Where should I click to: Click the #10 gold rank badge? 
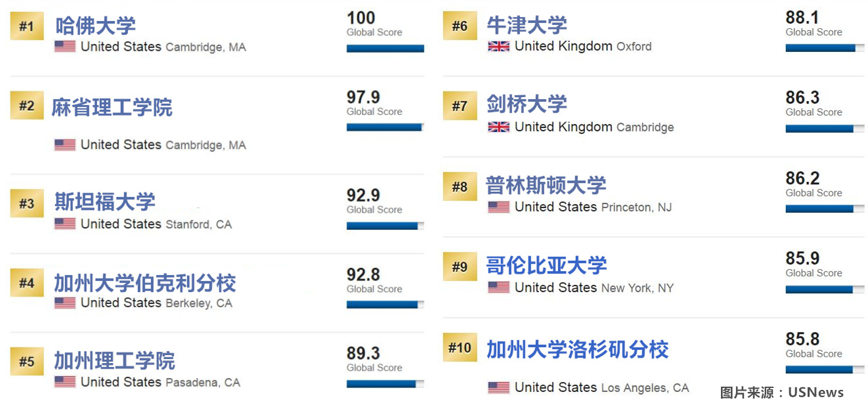(x=460, y=347)
